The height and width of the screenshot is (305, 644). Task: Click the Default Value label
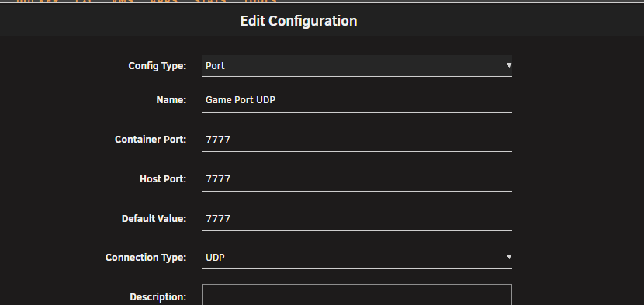click(154, 219)
